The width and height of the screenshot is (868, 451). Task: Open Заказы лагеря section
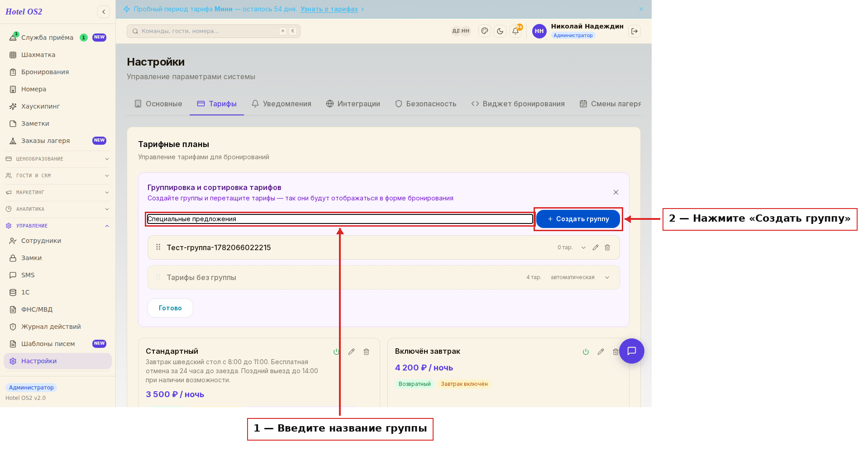(x=57, y=141)
